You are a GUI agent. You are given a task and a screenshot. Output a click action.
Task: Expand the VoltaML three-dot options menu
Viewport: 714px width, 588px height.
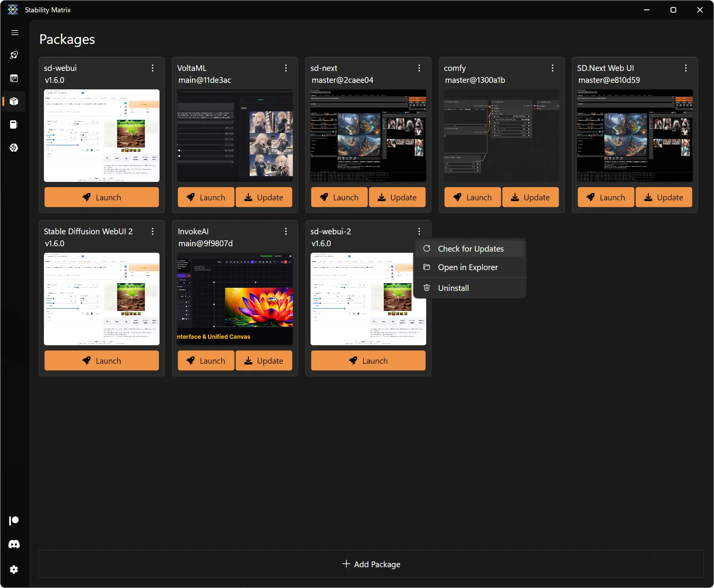click(x=286, y=68)
